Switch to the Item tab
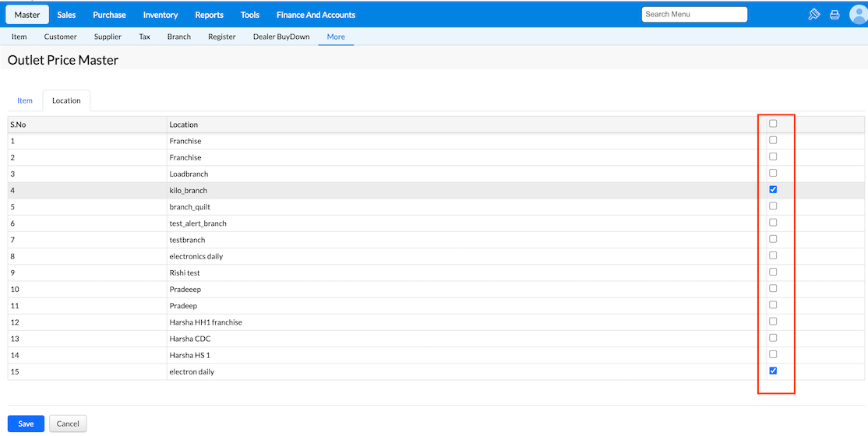The width and height of the screenshot is (868, 436). coord(25,100)
